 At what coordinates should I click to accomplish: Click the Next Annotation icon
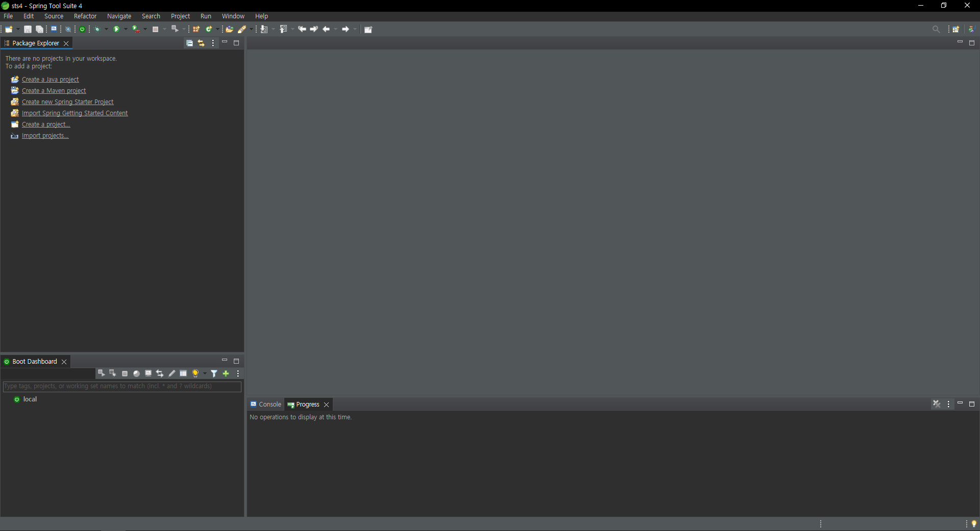(264, 29)
